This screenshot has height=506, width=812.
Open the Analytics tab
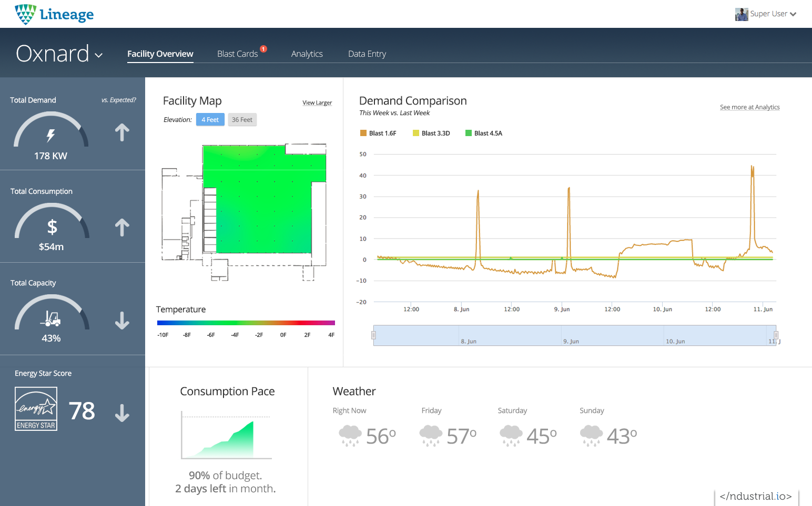click(x=307, y=54)
